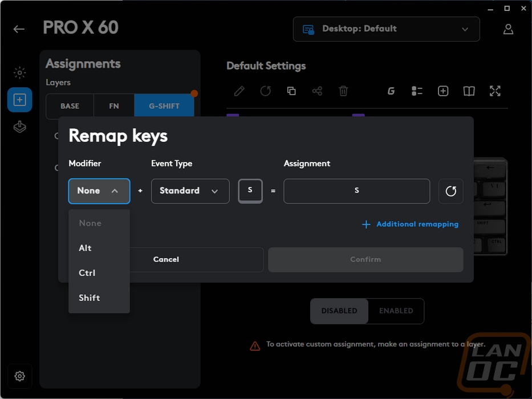Click the list view icon in toolbar

(x=417, y=91)
